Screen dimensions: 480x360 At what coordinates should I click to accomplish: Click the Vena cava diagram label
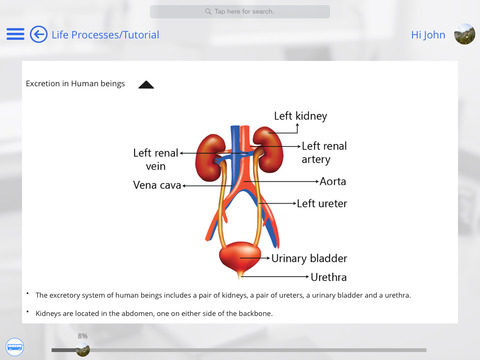[x=157, y=185]
